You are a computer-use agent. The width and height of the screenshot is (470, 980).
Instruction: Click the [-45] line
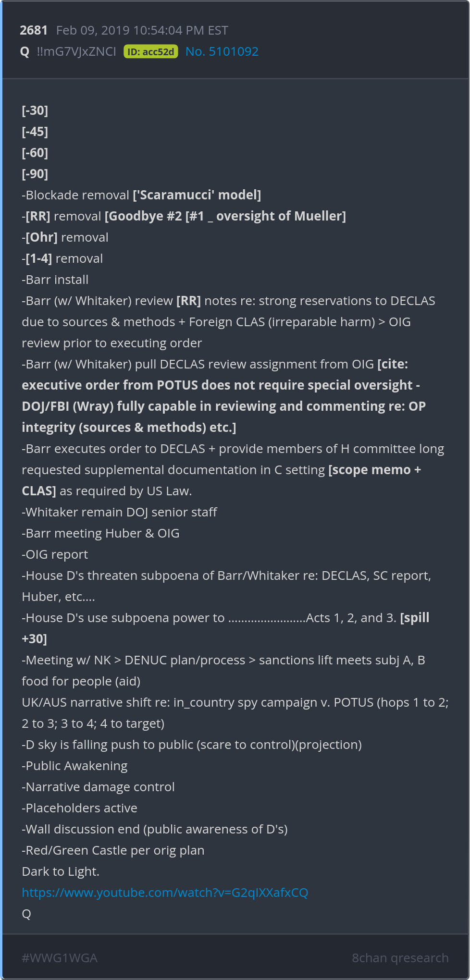tap(35, 132)
